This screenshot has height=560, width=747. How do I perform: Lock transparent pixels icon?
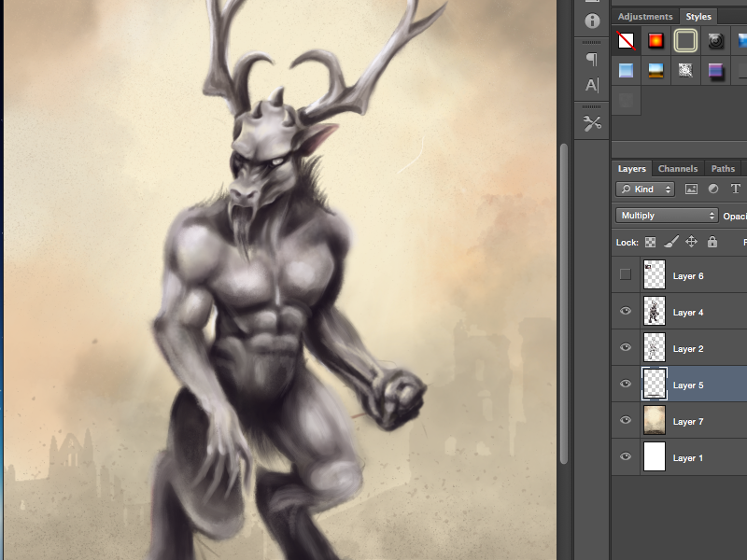[651, 242]
